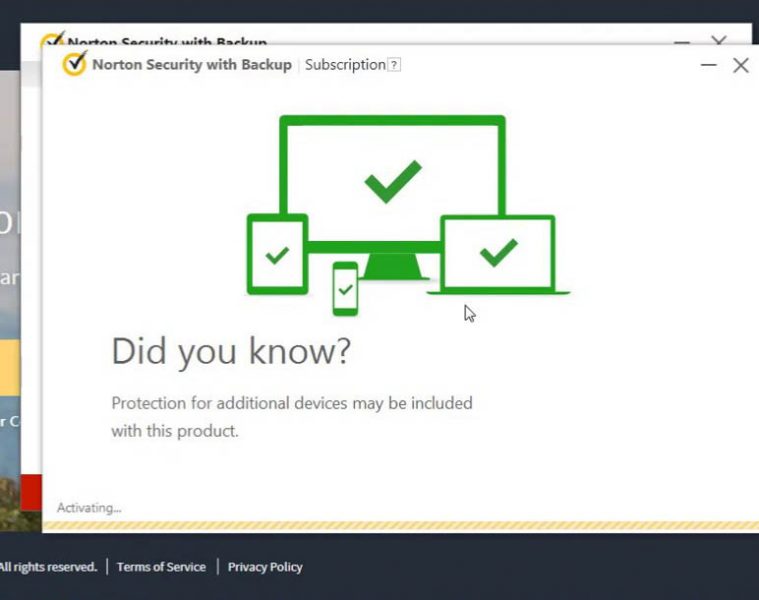759x600 pixels.
Task: Click the yellow striped activation progress bar
Action: (400, 526)
